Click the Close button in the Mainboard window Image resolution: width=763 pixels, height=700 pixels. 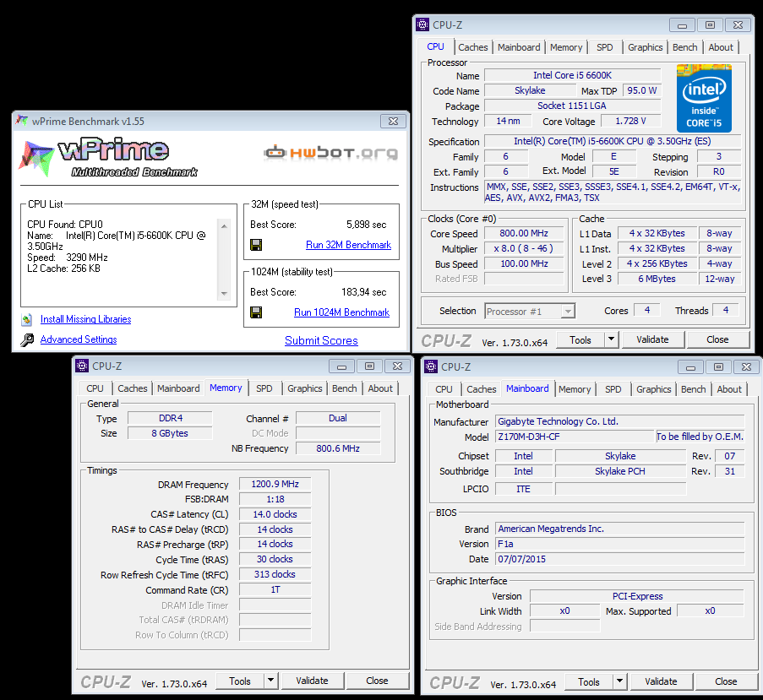726,681
